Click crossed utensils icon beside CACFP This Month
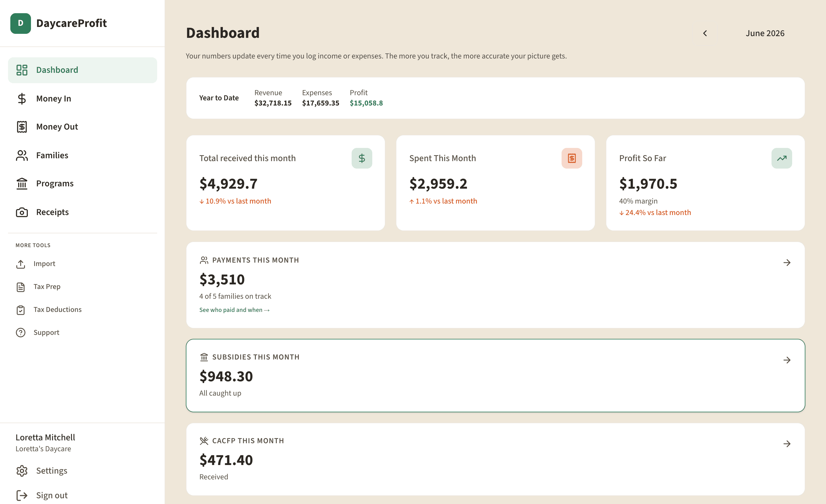Viewport: 826px width, 504px height. (204, 441)
